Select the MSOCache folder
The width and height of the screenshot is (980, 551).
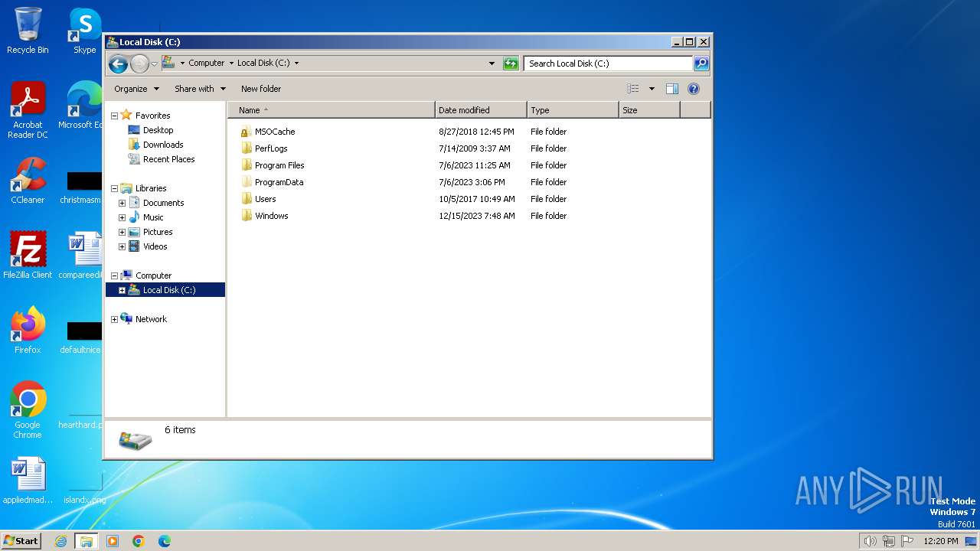pyautogui.click(x=274, y=132)
